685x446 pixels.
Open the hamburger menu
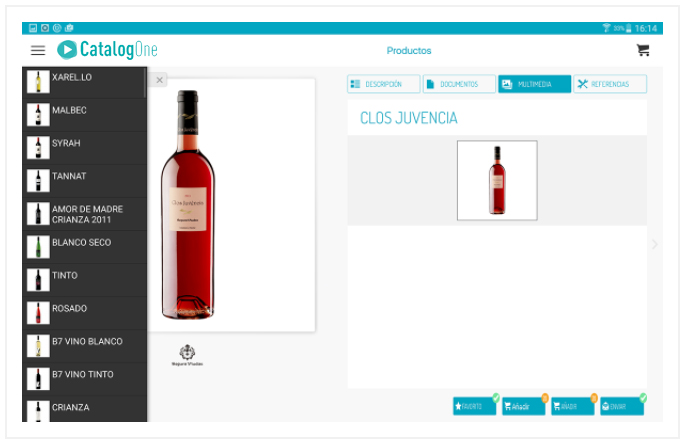point(38,50)
